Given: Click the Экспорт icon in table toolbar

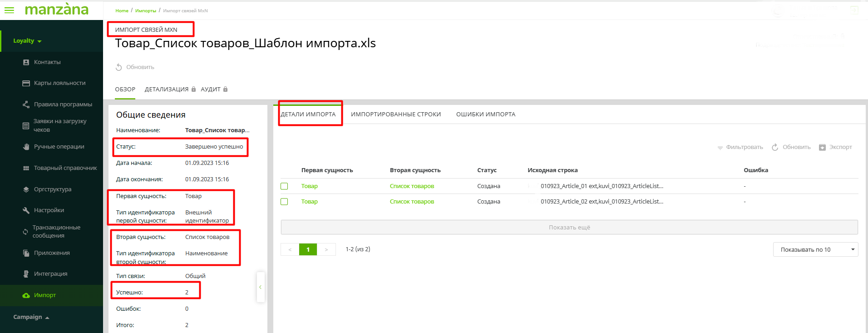Looking at the screenshot, I should (x=822, y=147).
